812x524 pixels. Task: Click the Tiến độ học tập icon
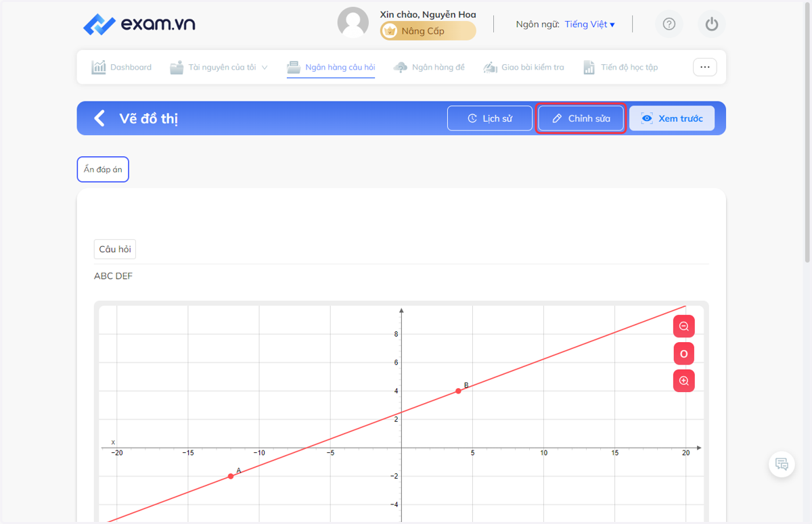(x=589, y=67)
